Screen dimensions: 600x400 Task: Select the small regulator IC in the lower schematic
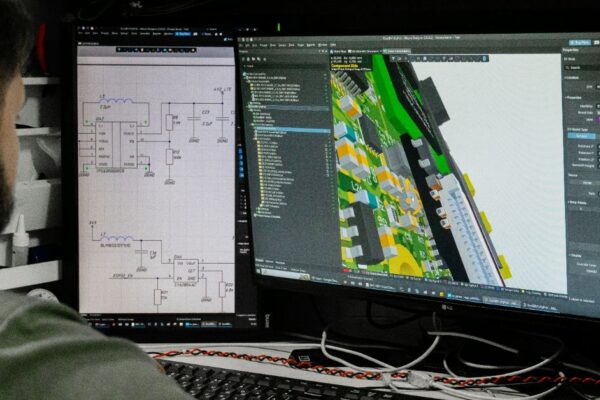pyautogui.click(x=186, y=271)
